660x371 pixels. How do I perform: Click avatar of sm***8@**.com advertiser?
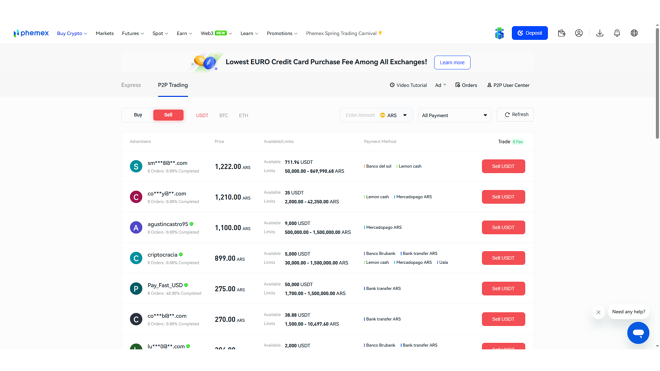pyautogui.click(x=136, y=166)
